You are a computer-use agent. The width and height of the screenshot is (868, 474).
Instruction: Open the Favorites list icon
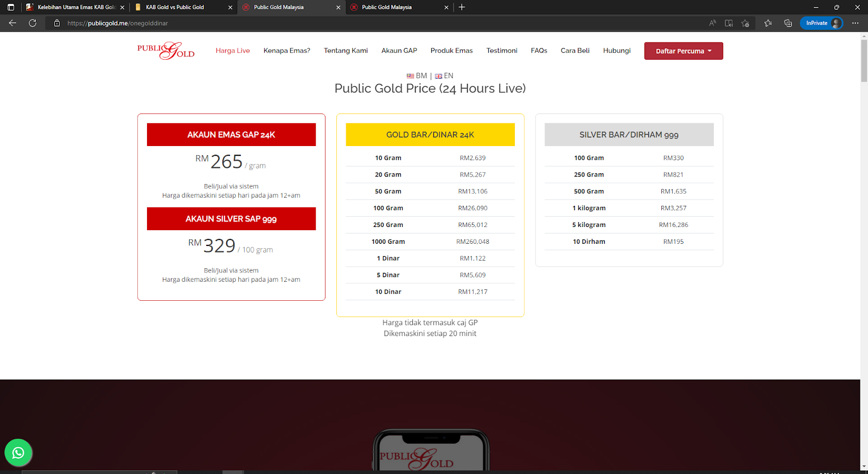(768, 23)
